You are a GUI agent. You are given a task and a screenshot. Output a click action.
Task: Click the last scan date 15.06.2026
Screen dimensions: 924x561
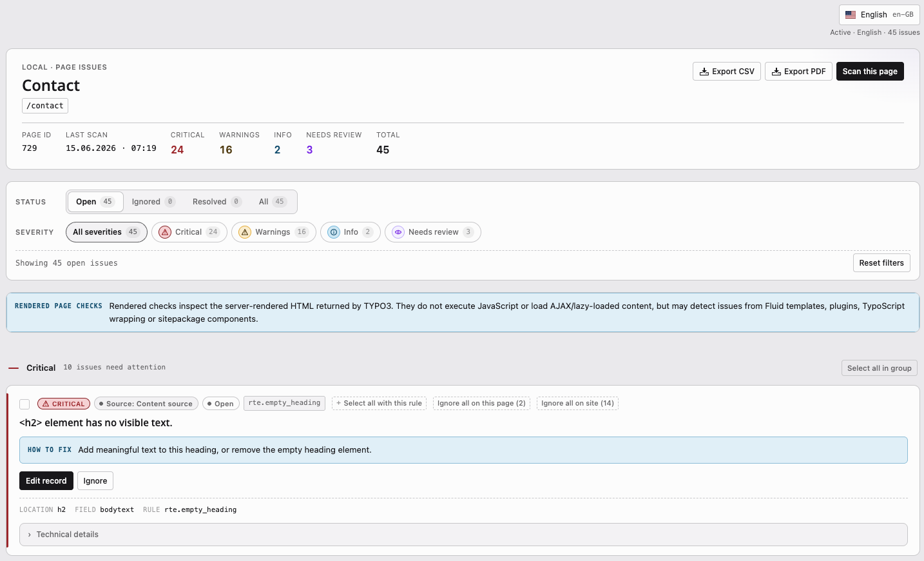[91, 148]
